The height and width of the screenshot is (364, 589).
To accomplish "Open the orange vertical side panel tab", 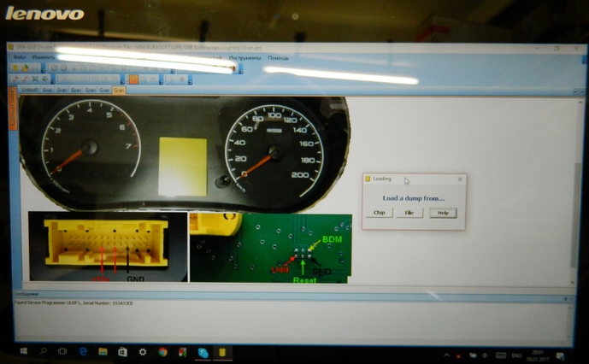I will click(13, 109).
